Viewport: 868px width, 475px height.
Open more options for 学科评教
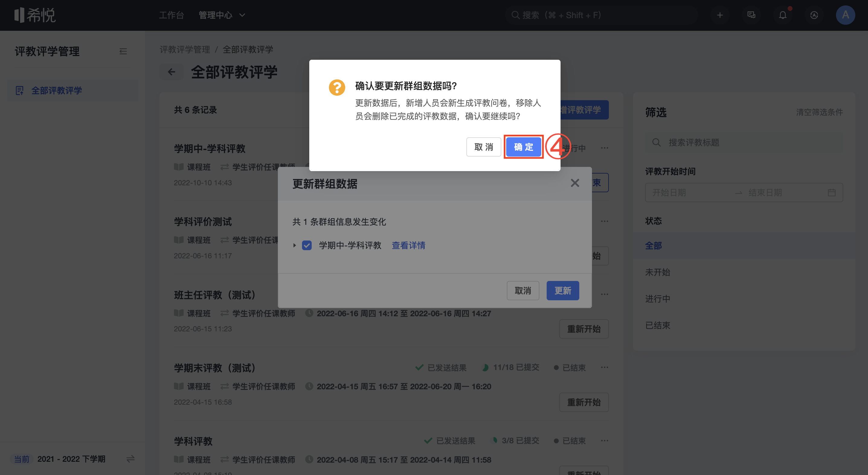coord(605,440)
